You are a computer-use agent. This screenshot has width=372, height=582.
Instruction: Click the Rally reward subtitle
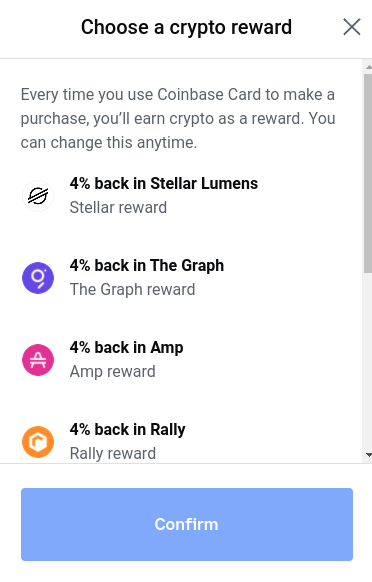[x=113, y=454]
